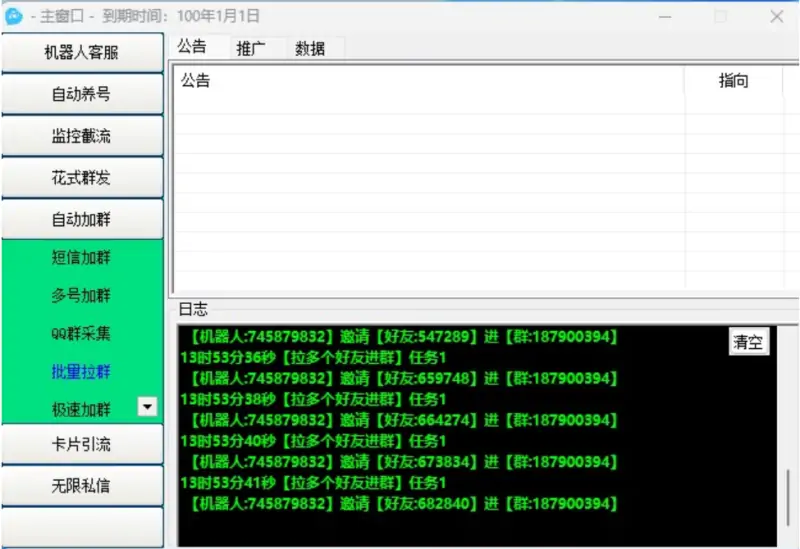Choose the 多号加群 sub-item

pos(81,295)
